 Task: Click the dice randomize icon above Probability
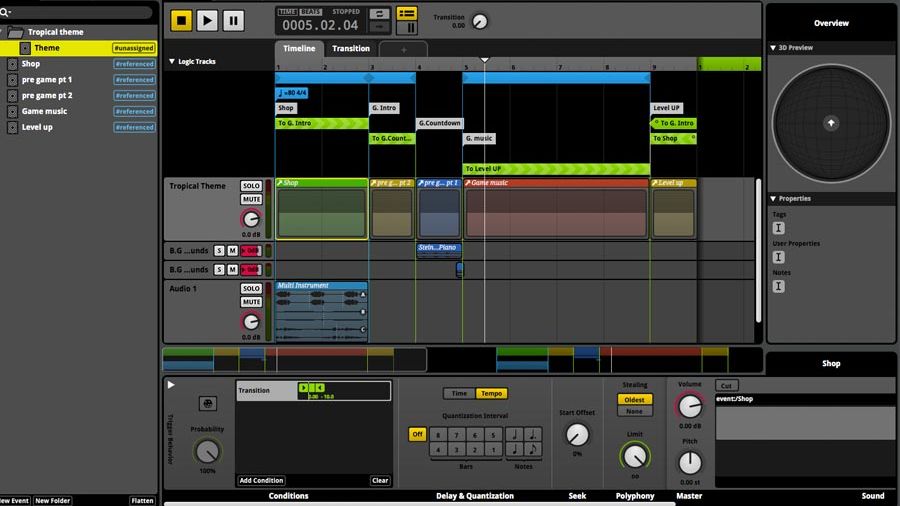(x=208, y=403)
